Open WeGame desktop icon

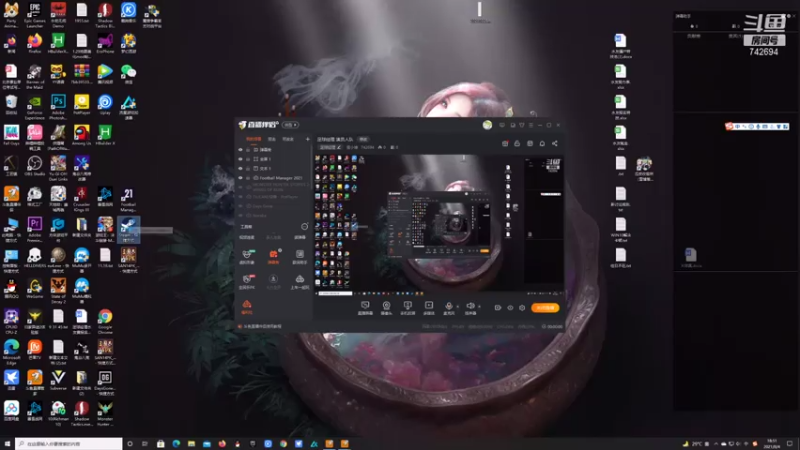[35, 289]
